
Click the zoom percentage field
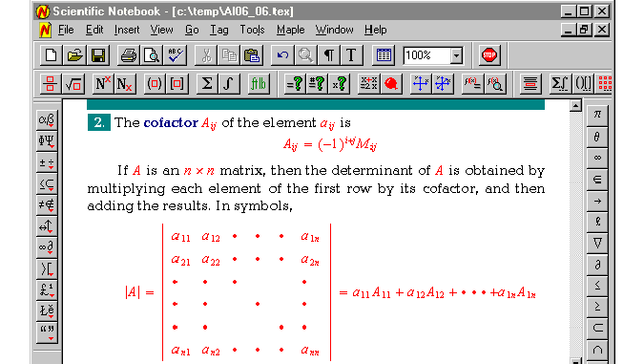(x=426, y=55)
